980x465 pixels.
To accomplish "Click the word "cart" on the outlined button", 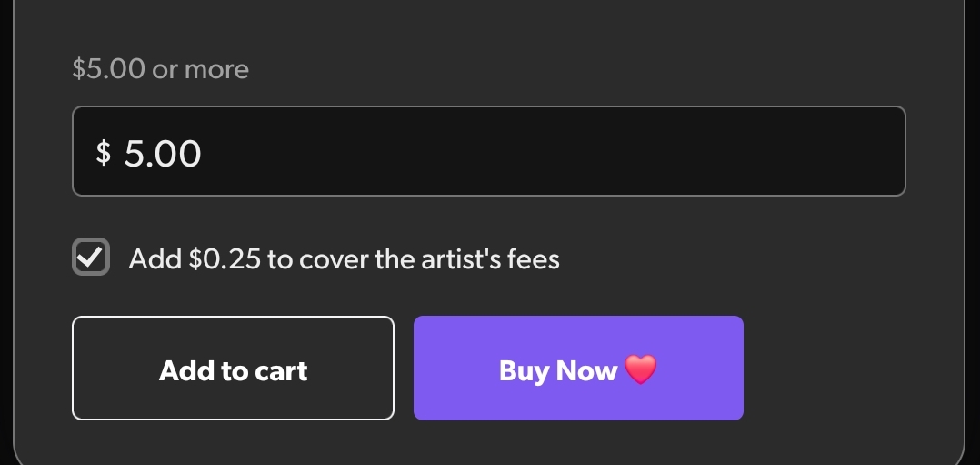I will click(281, 370).
